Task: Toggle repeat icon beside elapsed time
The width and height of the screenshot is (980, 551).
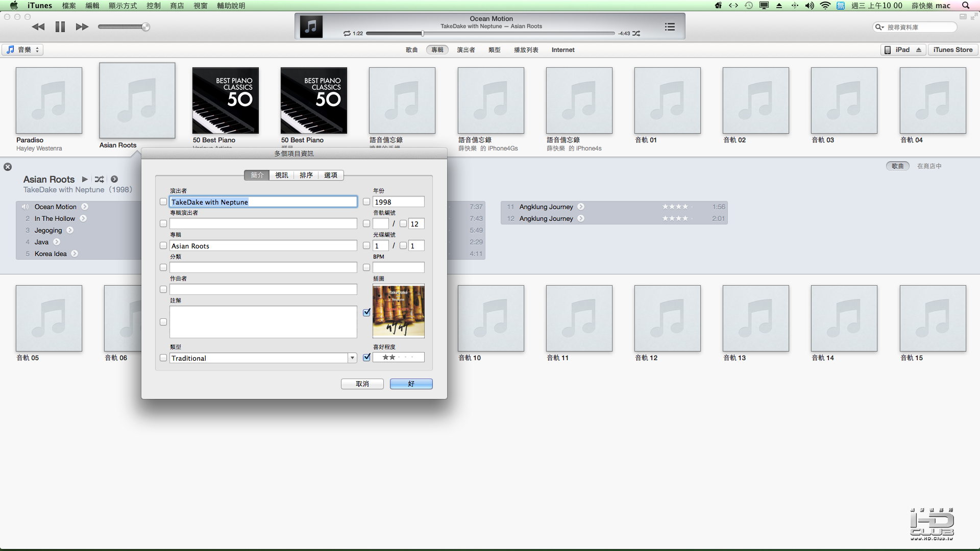Action: point(347,34)
